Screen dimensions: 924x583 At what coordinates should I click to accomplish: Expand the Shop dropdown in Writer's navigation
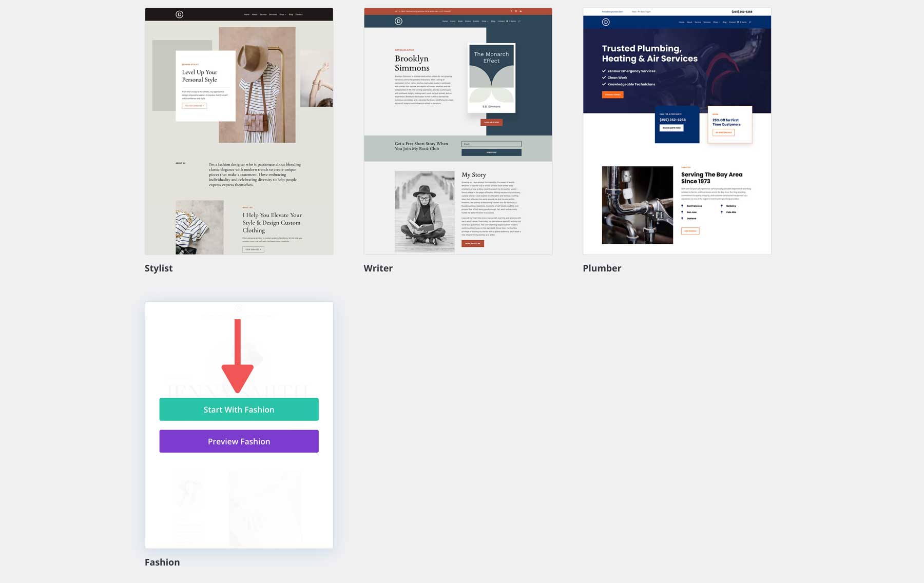(485, 21)
